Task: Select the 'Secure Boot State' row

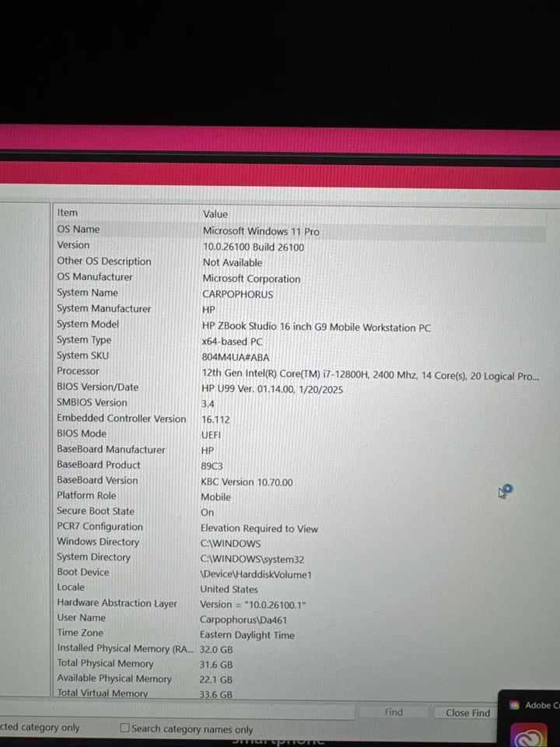Action: (x=95, y=510)
